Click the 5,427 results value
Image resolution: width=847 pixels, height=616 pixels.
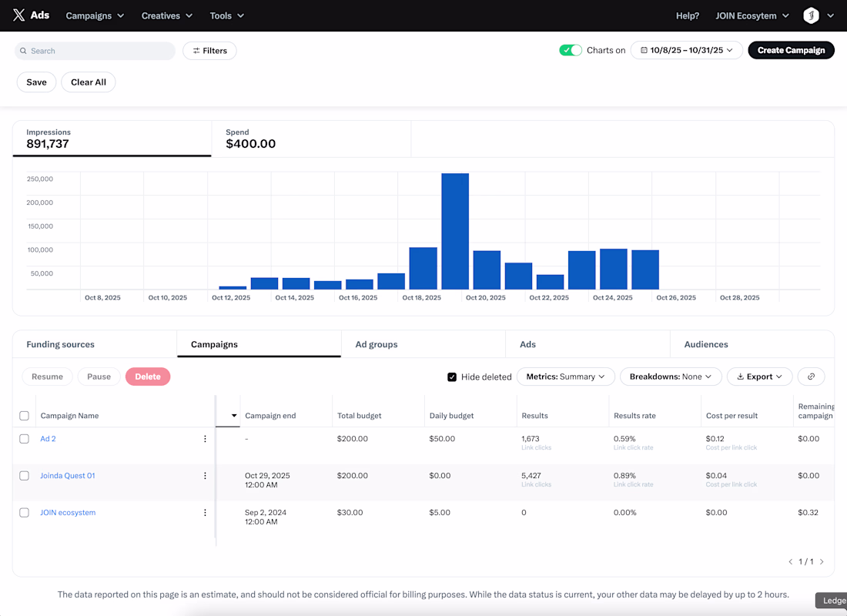pos(531,476)
